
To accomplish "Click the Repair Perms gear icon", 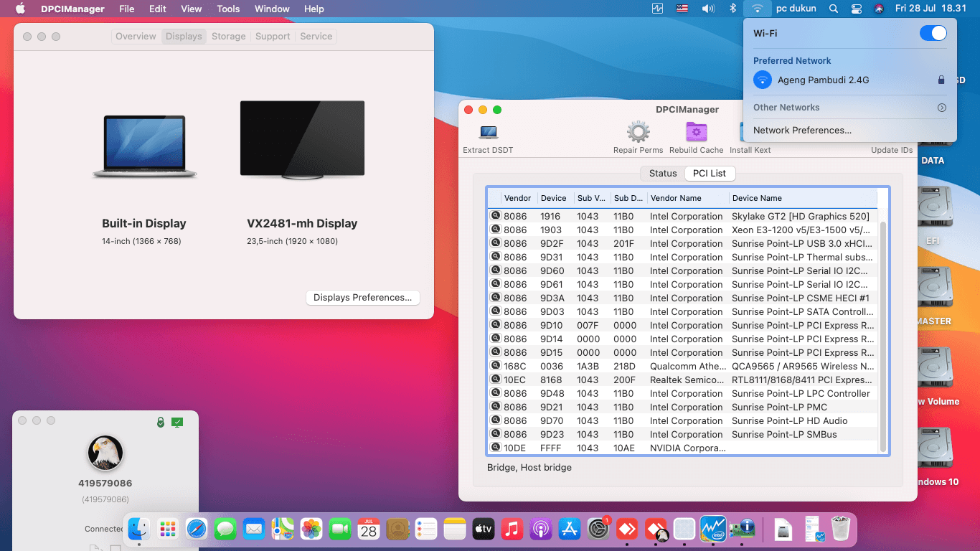I will point(638,132).
